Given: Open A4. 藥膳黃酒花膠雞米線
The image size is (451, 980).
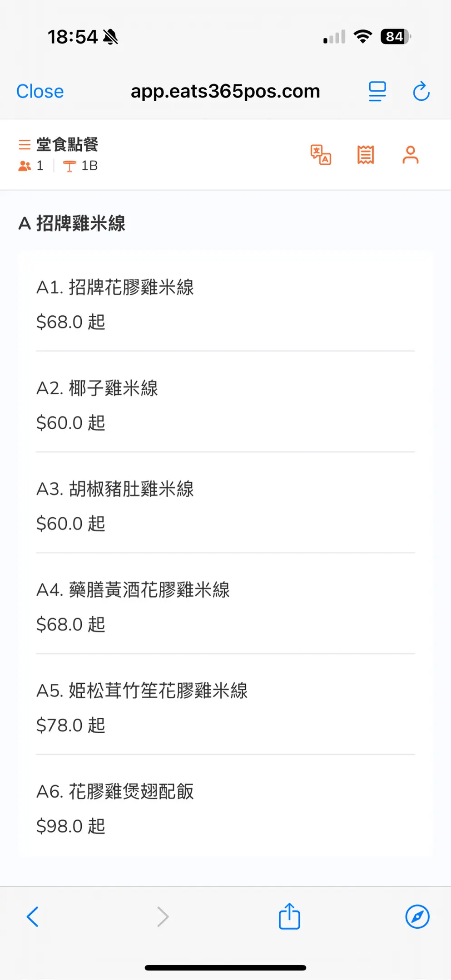Looking at the screenshot, I should click(x=225, y=606).
